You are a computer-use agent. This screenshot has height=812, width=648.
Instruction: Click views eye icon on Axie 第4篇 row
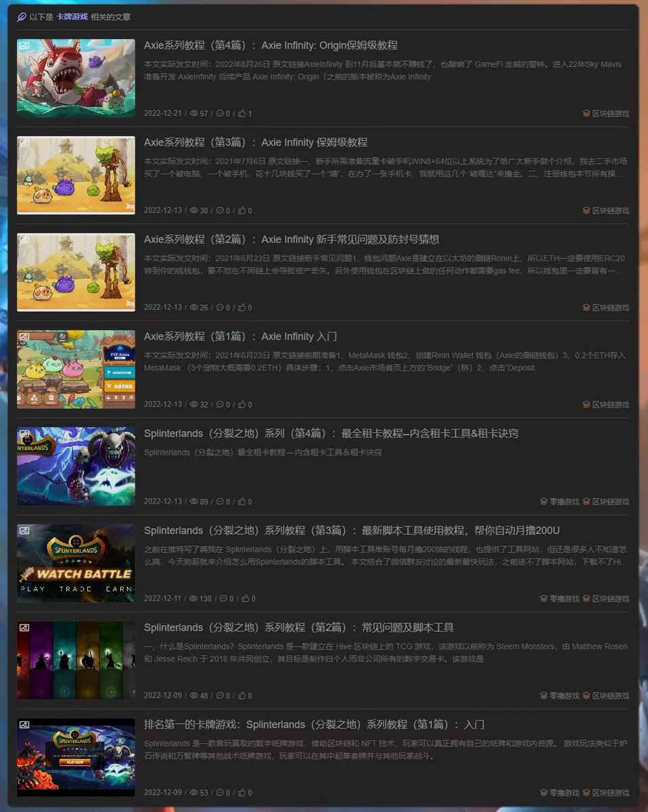point(193,114)
